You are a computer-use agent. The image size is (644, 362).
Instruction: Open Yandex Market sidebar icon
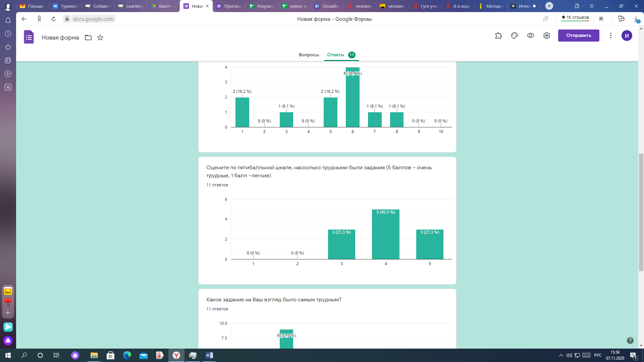click(8, 291)
